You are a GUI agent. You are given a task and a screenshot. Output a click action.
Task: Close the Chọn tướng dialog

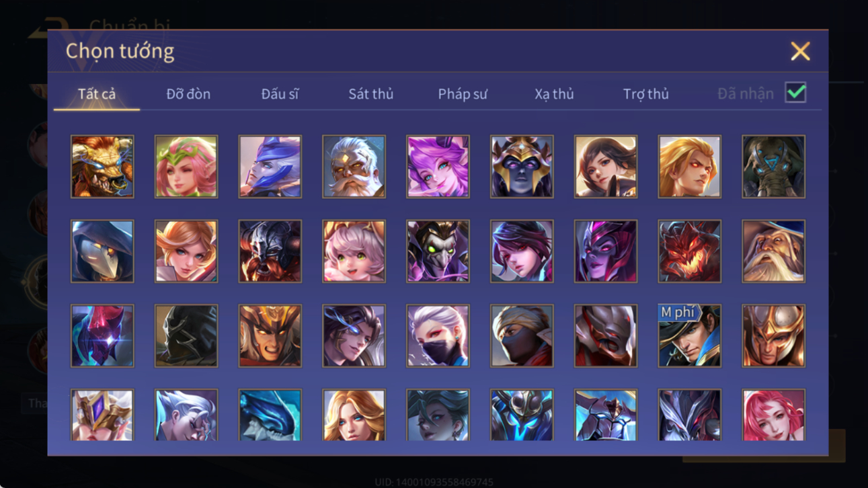[x=800, y=51]
